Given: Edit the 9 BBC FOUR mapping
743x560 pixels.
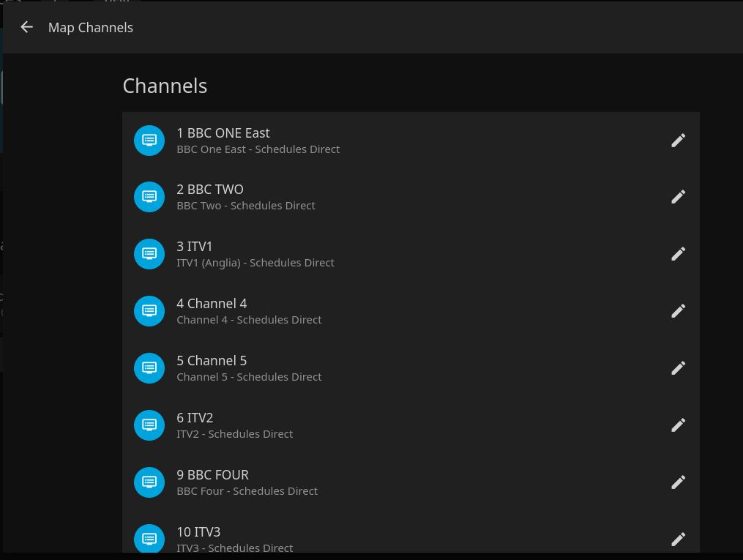Looking at the screenshot, I should coord(678,482).
